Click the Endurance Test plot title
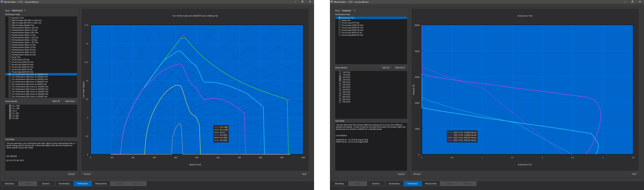Screen dimensions: 644x190 [x=525, y=16]
